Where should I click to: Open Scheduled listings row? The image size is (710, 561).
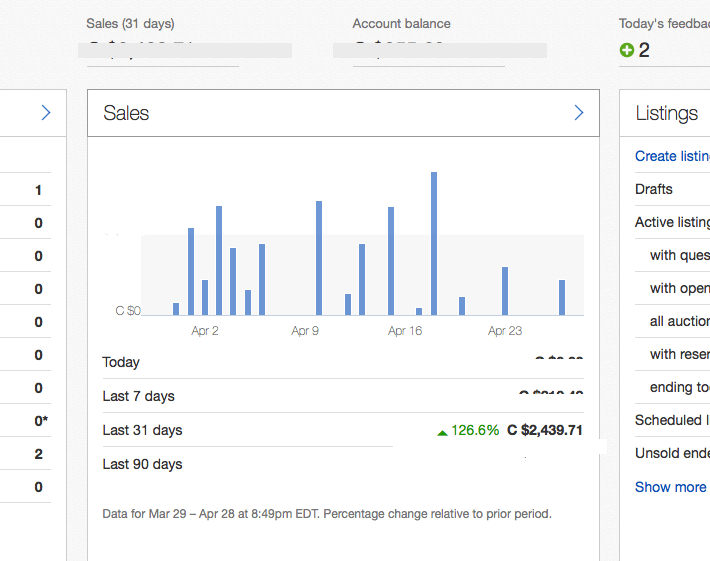pos(672,420)
